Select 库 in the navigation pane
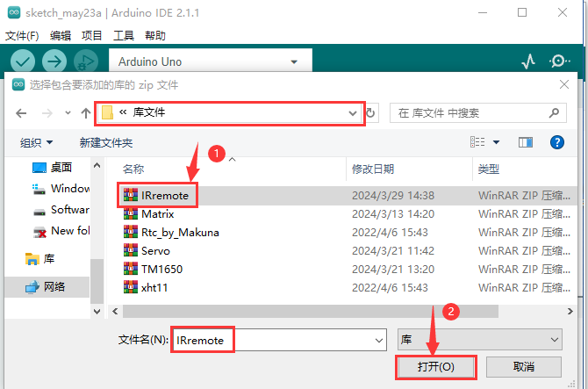This screenshot has width=588, height=389. point(39,259)
